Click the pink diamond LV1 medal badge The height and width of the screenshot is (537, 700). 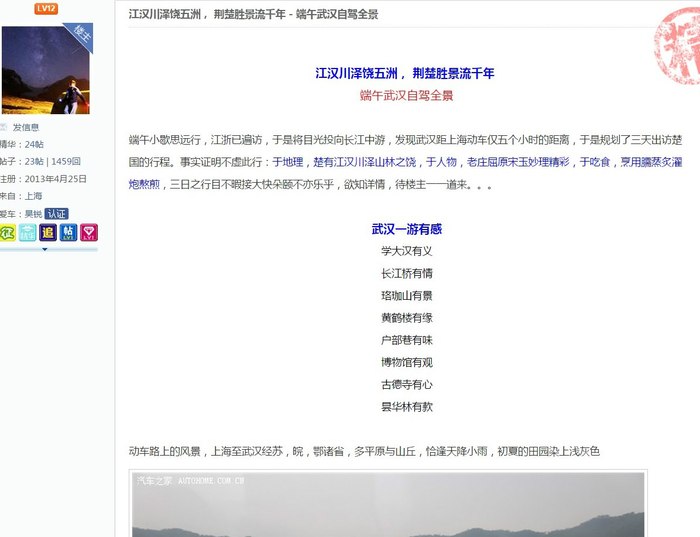89,233
